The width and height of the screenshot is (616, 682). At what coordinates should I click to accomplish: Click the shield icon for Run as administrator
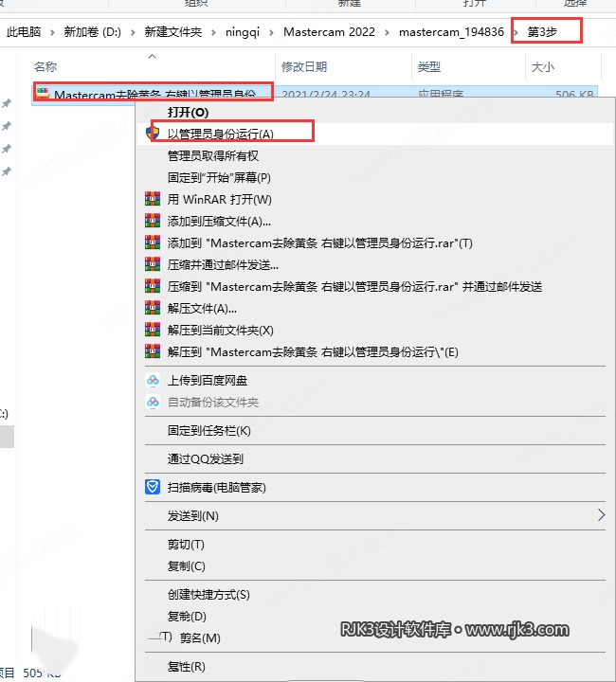(153, 134)
